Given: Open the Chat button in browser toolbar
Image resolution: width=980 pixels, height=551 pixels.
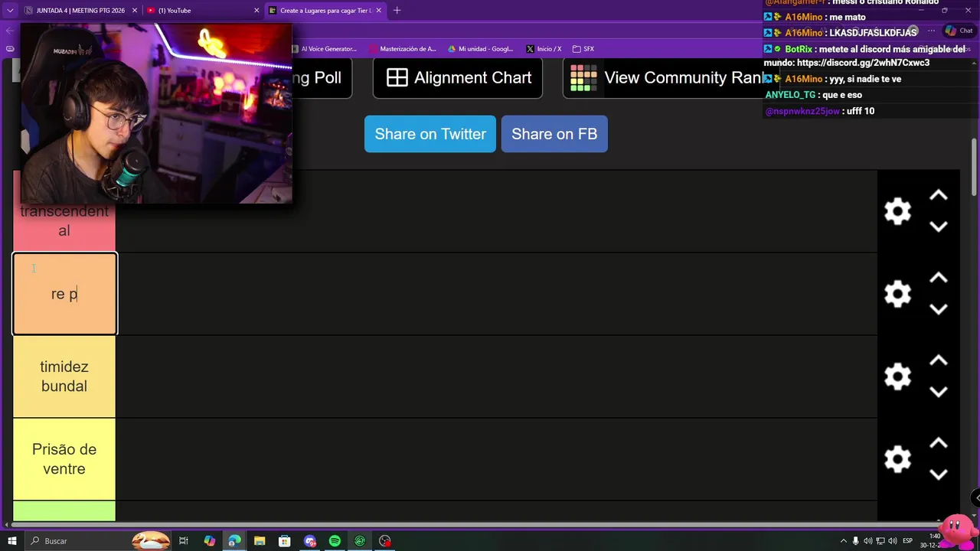Looking at the screenshot, I should point(959,31).
